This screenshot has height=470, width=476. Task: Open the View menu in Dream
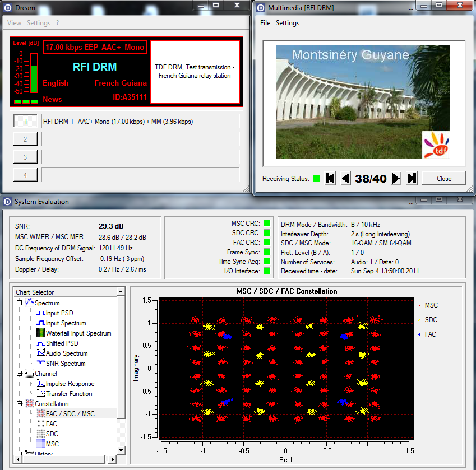point(14,23)
